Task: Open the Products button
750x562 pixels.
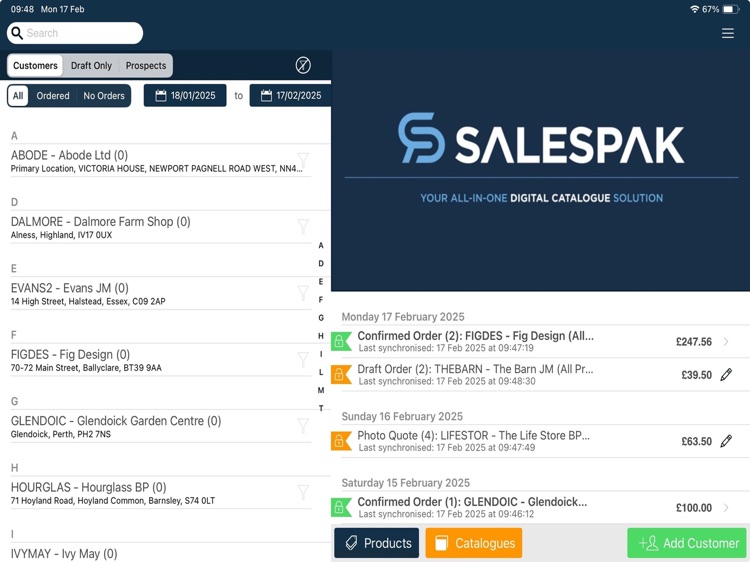Action: [x=376, y=543]
